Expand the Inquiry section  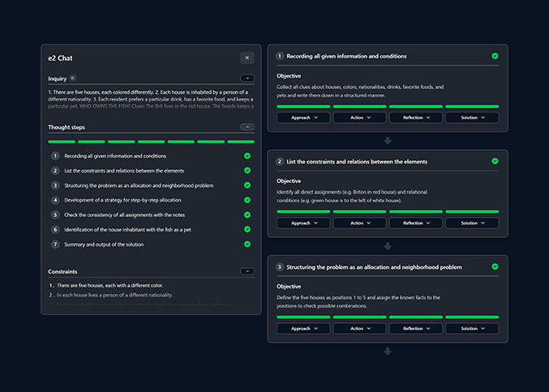click(x=247, y=79)
